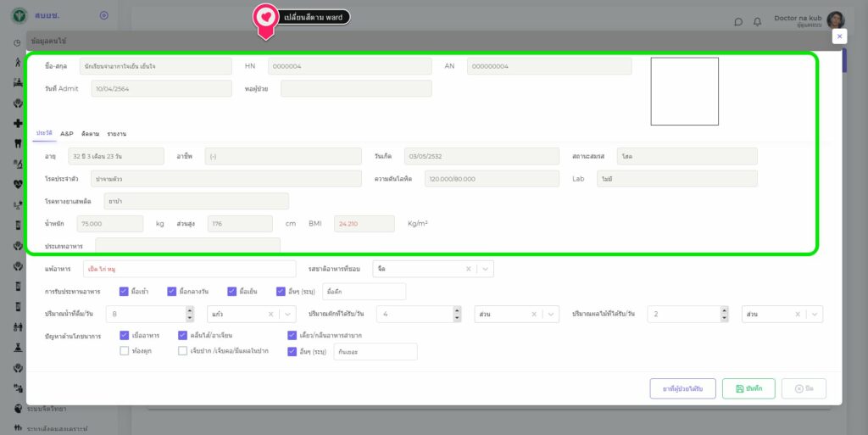Image resolution: width=868 pixels, height=435 pixels.
Task: Expand the รสชาติอาหารที่ชอบ dropdown arrow
Action: [485, 269]
